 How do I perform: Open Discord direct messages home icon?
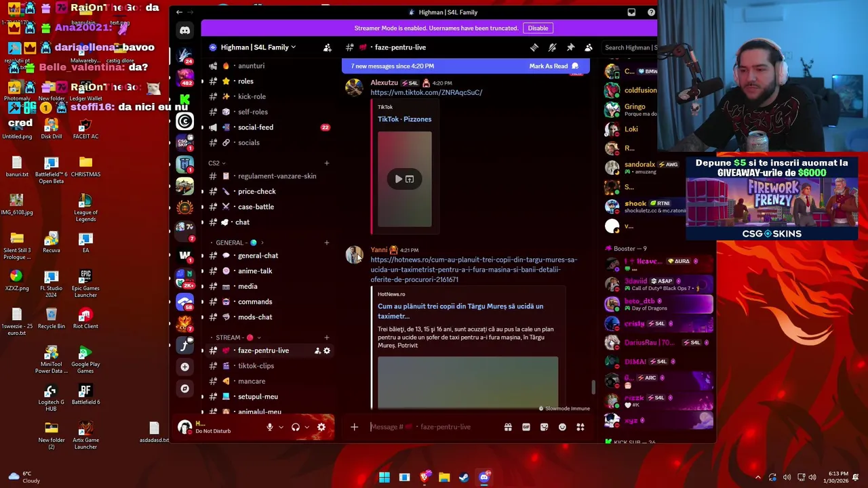185,30
